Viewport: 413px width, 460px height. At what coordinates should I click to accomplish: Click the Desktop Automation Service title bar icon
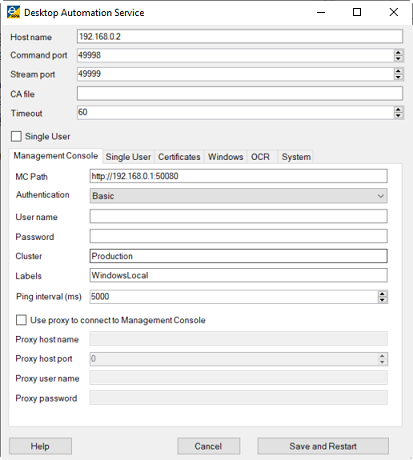coord(13,12)
